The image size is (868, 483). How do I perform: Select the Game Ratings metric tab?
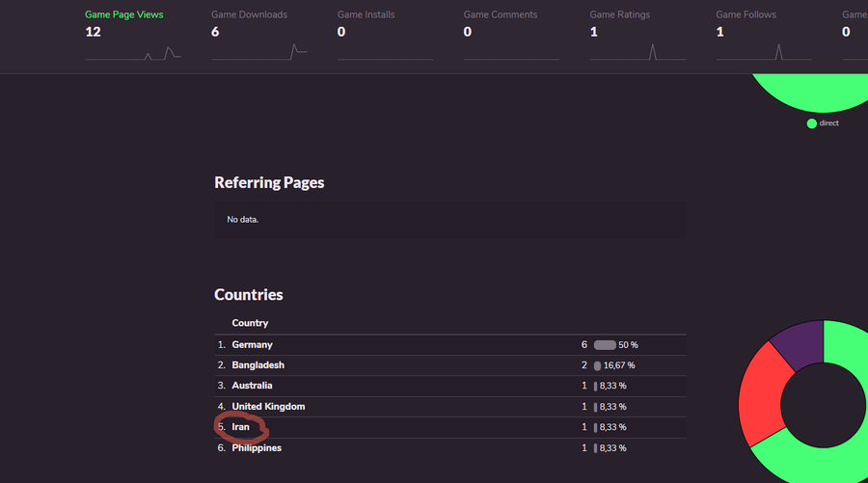pos(619,14)
